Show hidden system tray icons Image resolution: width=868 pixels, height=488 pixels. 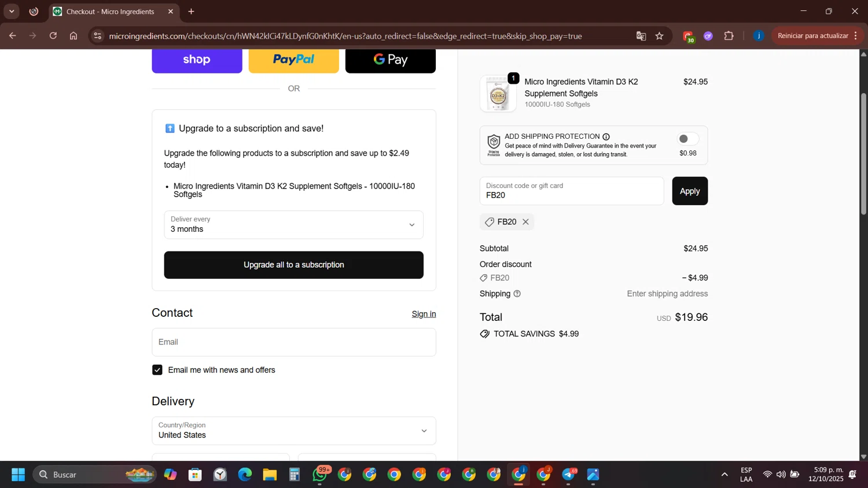[724, 475]
